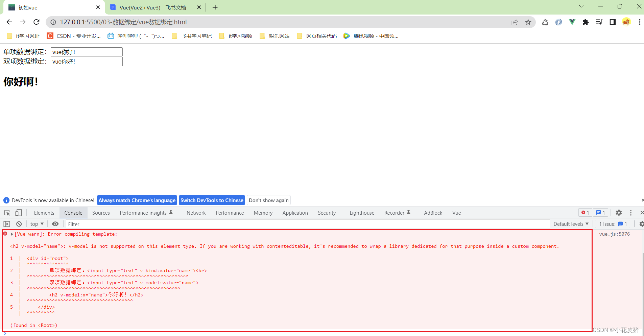
Task: Switch to the Elements panel
Action: [x=44, y=213]
